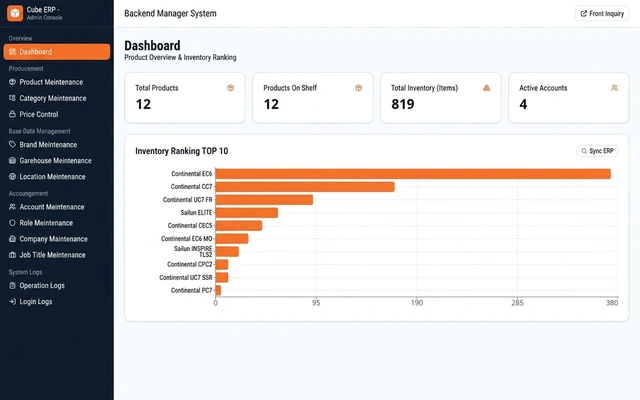
Task: Click the Continental UC7 SSR bar
Action: click(x=222, y=278)
